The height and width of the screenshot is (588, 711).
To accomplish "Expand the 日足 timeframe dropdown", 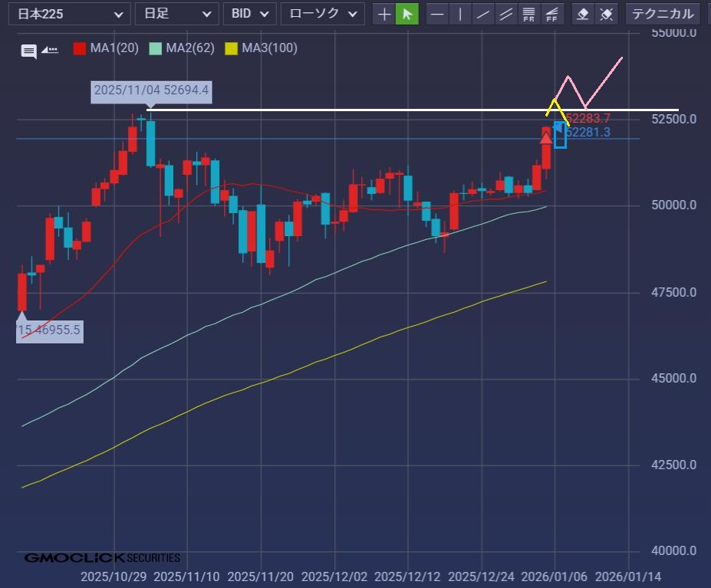I will tap(176, 14).
